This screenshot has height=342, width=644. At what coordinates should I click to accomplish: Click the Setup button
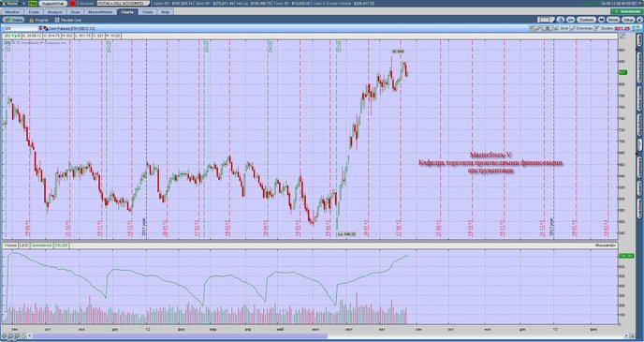pyautogui.click(x=628, y=20)
